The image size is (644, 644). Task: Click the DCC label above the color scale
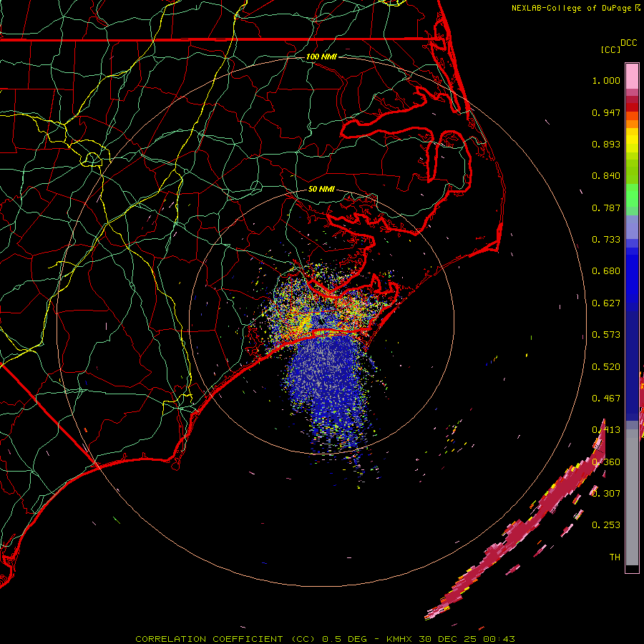[x=628, y=43]
